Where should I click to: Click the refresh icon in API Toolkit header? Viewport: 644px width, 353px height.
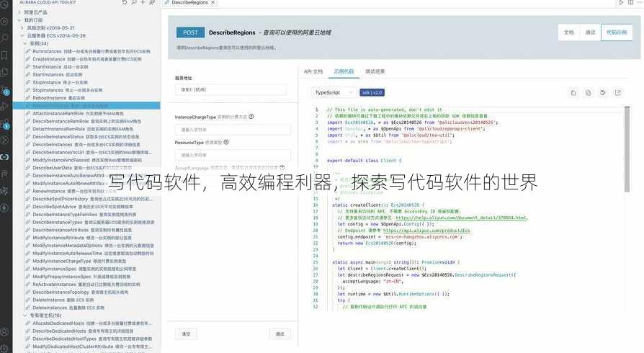coord(125,2)
